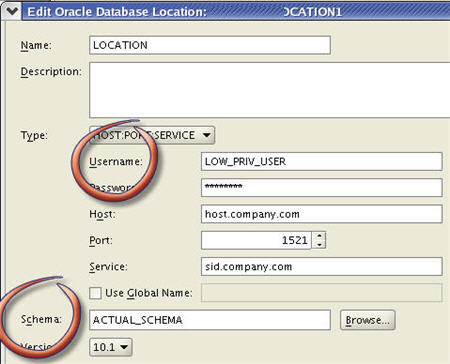This screenshot has width=450, height=364.
Task: Click the Username field with LOW_PRIV_USER
Action: [322, 162]
